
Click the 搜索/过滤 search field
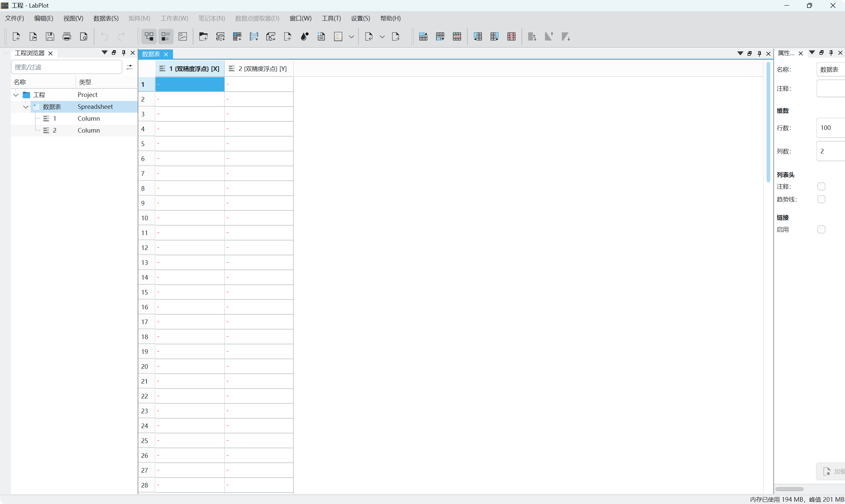[67, 67]
